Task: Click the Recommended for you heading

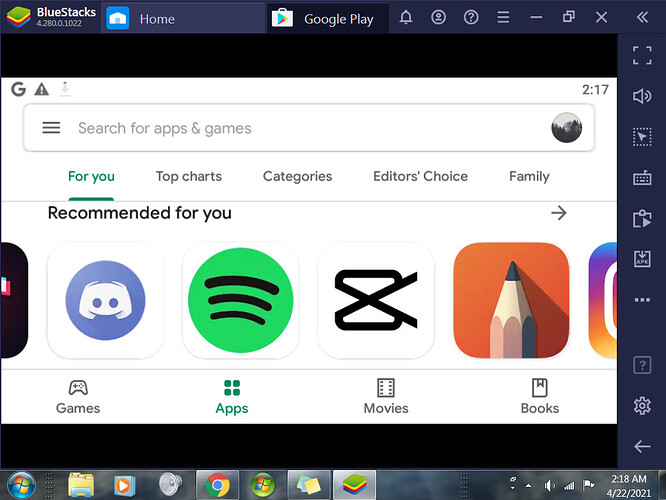Action: 140,213
